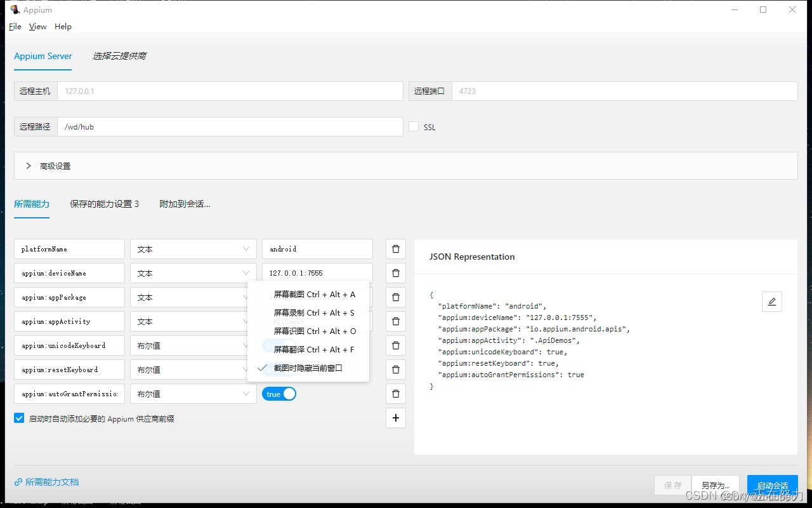The height and width of the screenshot is (508, 812).
Task: Open type dropdown for platformName row
Action: point(193,249)
